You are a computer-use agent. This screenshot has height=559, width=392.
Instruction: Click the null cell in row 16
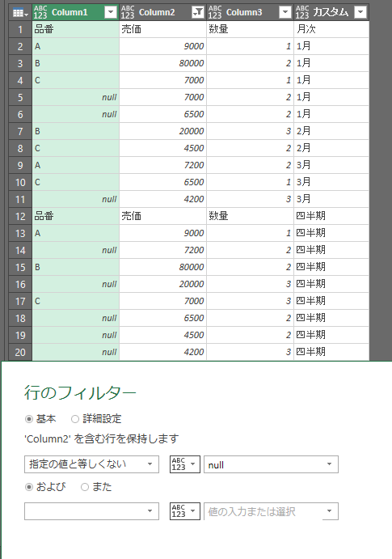[75, 284]
